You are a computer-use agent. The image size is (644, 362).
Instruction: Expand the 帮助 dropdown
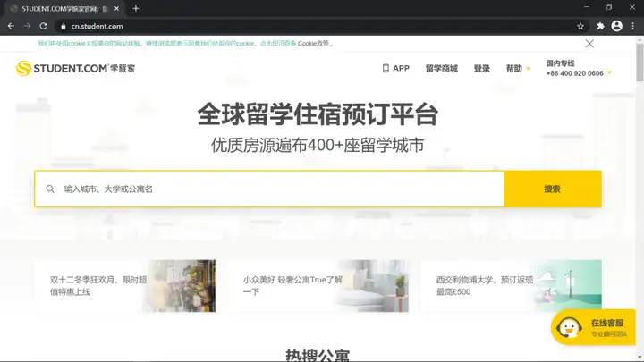tap(518, 68)
